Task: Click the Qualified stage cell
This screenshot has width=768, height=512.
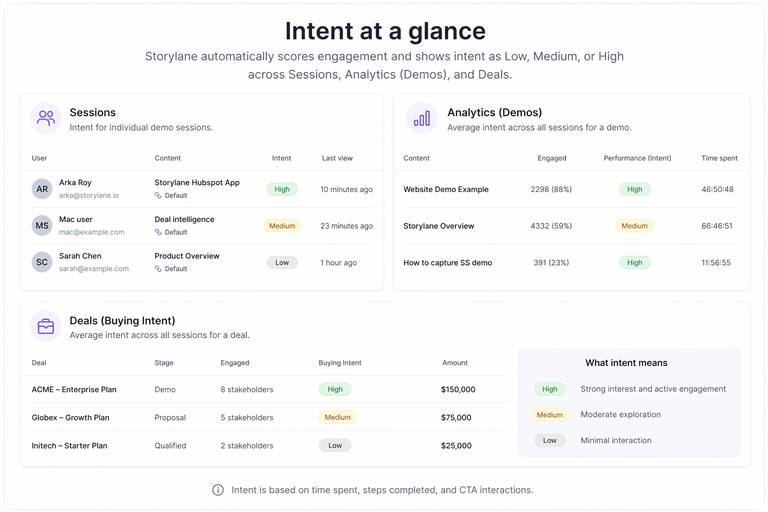Action: click(x=170, y=445)
